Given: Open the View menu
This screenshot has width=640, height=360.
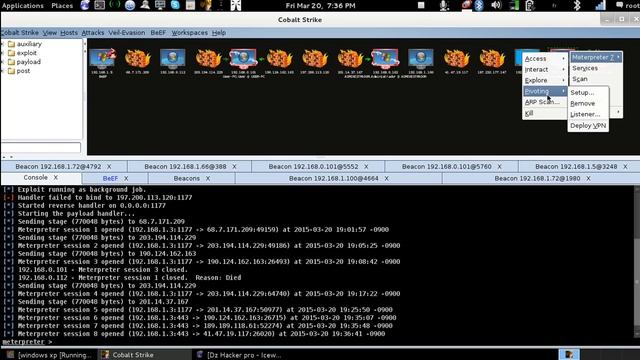Looking at the screenshot, I should click(49, 33).
